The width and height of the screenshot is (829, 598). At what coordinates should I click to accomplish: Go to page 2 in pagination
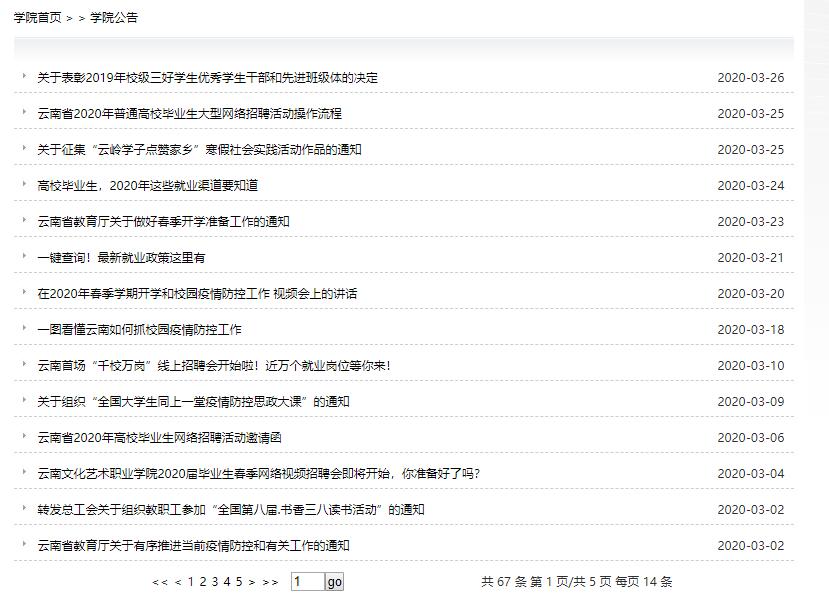(202, 582)
